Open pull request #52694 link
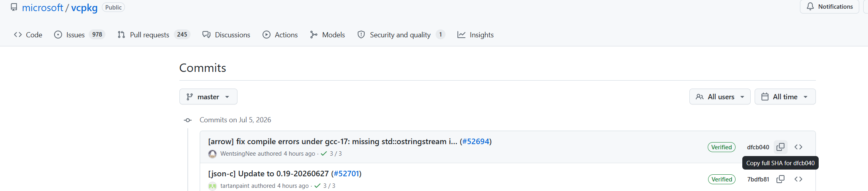This screenshot has height=191, width=868. click(476, 141)
